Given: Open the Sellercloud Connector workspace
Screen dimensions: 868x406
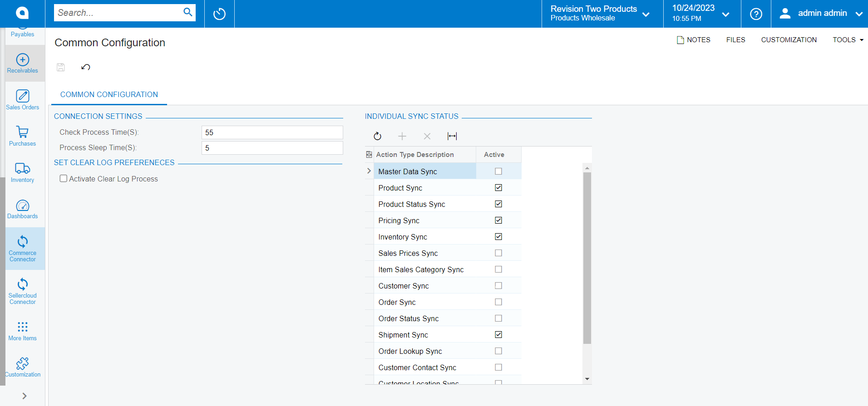Looking at the screenshot, I should 23,291.
